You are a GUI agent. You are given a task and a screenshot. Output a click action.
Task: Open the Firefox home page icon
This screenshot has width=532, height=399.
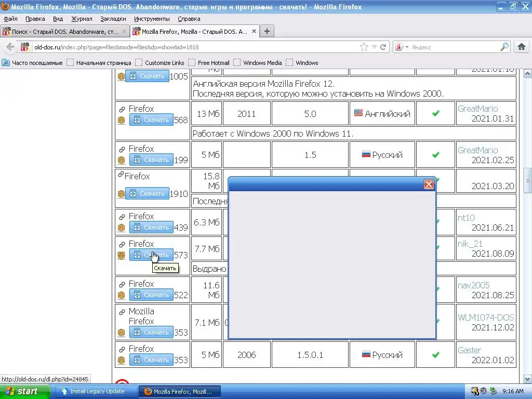click(x=522, y=47)
